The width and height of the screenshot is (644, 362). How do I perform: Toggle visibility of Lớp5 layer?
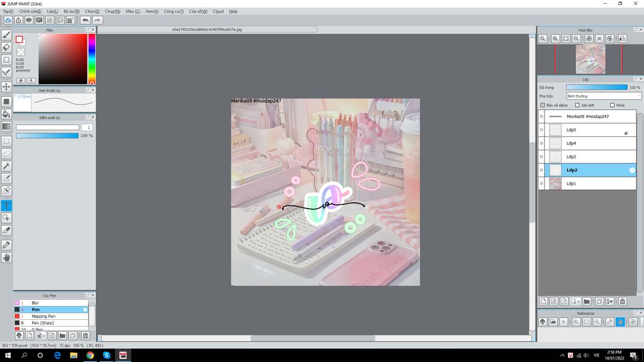tap(541, 129)
